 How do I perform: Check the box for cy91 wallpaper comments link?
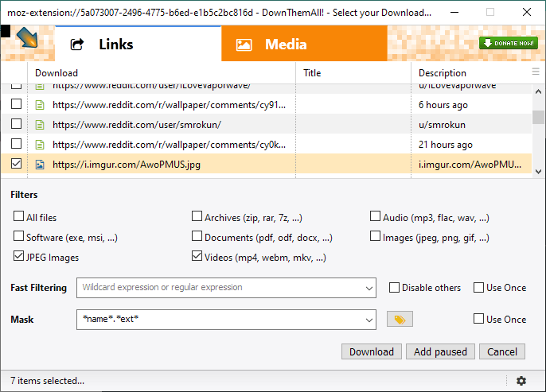pos(17,104)
